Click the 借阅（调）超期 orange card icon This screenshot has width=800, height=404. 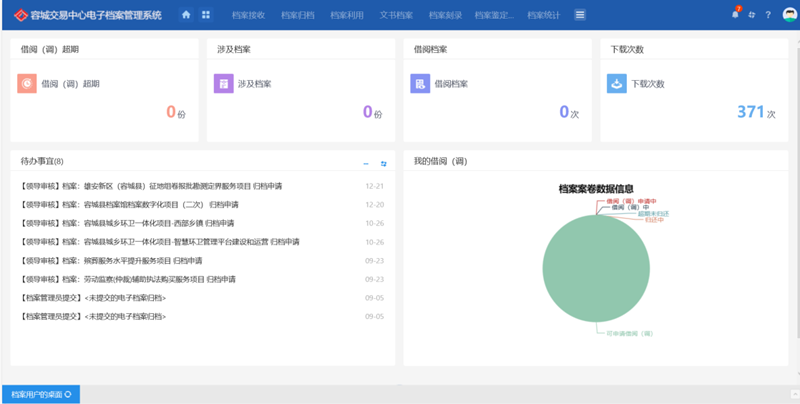pos(27,84)
